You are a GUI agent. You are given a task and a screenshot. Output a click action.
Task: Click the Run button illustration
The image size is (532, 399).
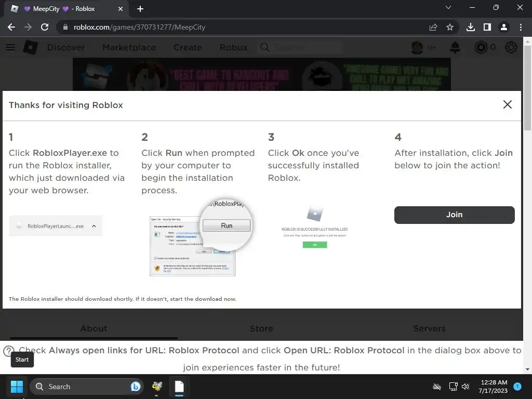[227, 225]
